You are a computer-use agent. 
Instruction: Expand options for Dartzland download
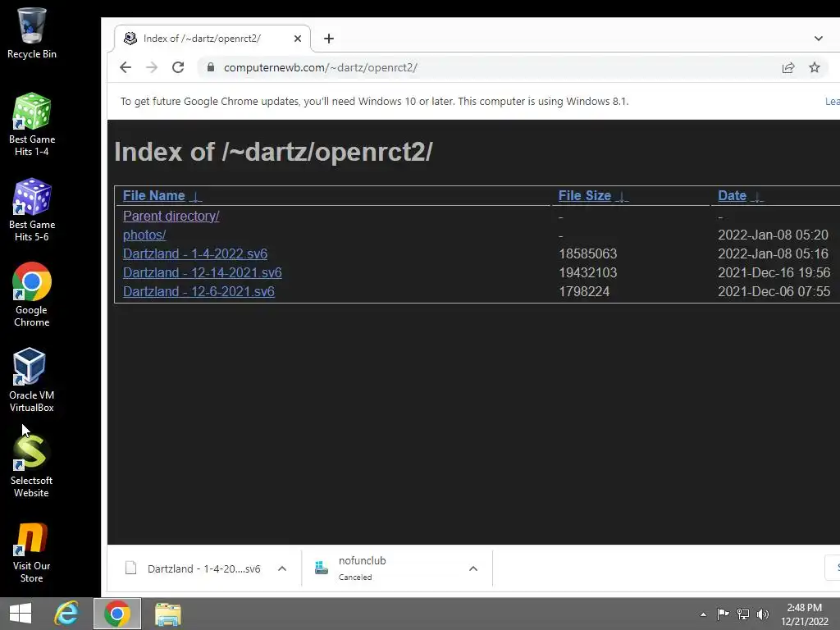(282, 568)
